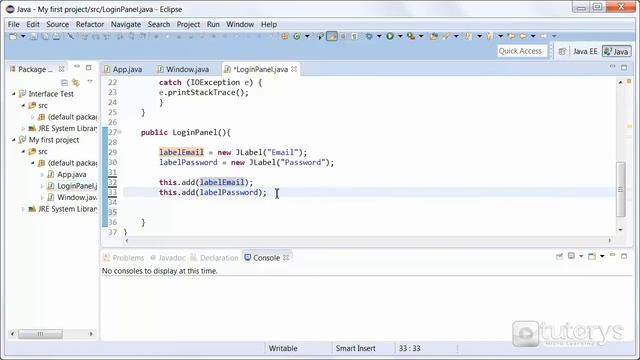This screenshot has height=360, width=640.
Task: Click the Print toolbar icon
Action: (56, 37)
